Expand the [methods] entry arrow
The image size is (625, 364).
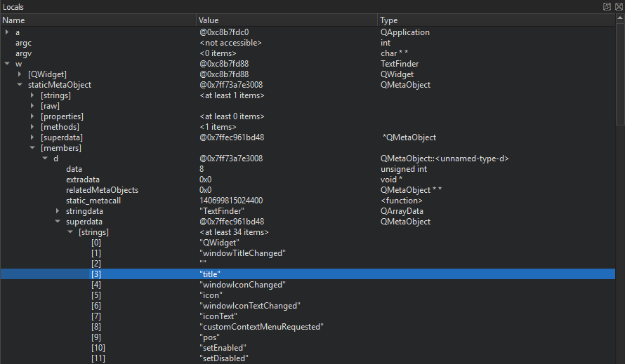click(x=32, y=127)
